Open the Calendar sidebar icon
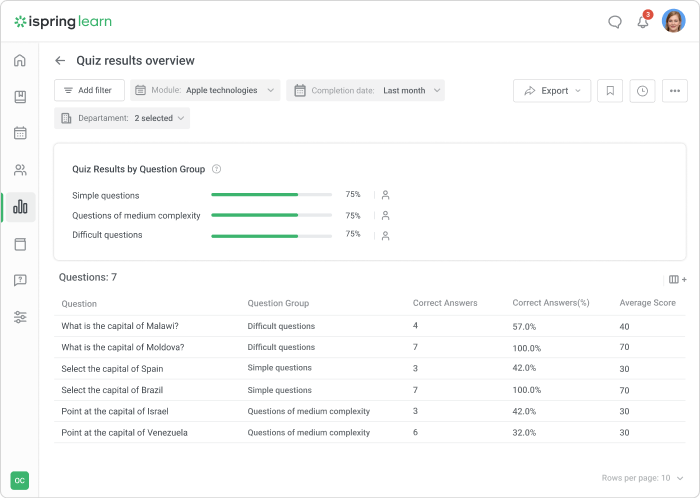Viewport: 700px width, 498px height. 20,133
